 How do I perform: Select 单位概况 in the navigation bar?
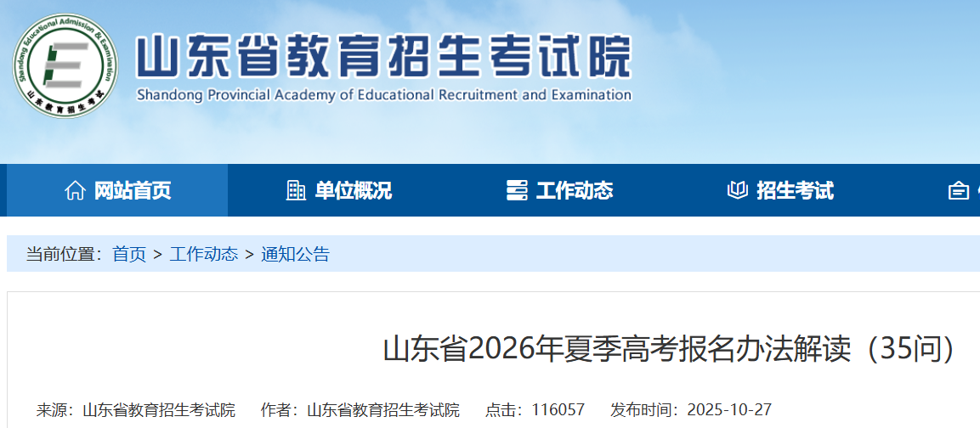pyautogui.click(x=353, y=190)
